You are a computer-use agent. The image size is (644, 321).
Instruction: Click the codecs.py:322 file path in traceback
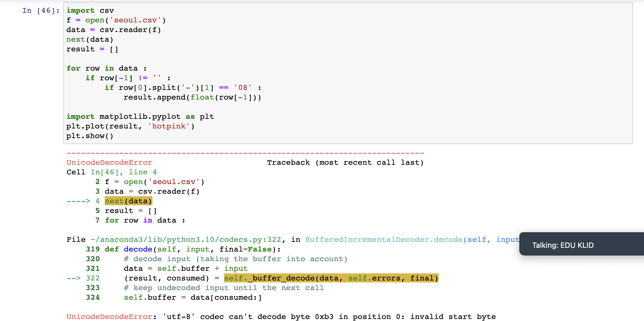click(x=186, y=240)
